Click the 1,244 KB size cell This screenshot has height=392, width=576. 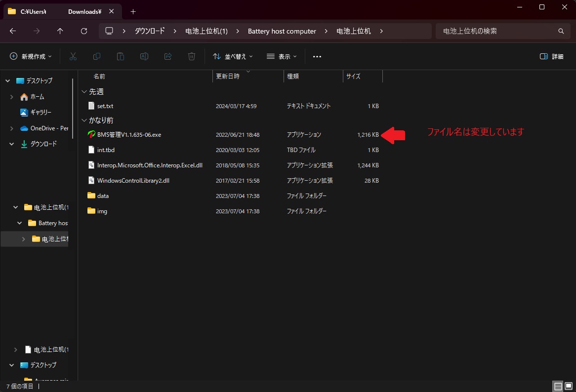368,165
